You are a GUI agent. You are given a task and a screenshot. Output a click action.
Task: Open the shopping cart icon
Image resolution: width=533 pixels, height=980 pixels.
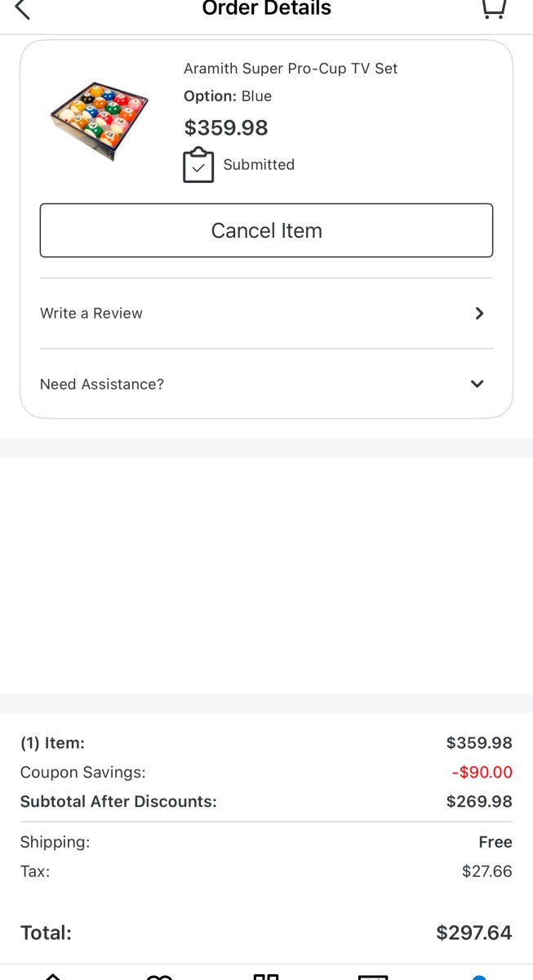[492, 9]
